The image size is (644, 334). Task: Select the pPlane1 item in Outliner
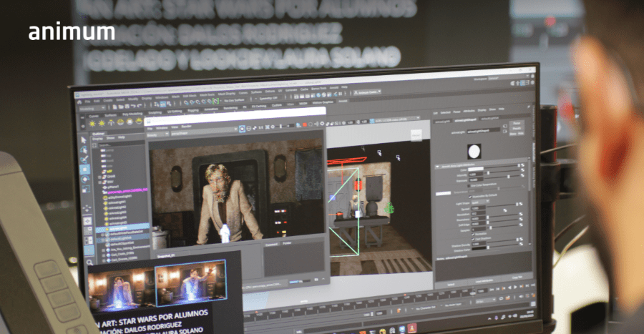click(113, 186)
